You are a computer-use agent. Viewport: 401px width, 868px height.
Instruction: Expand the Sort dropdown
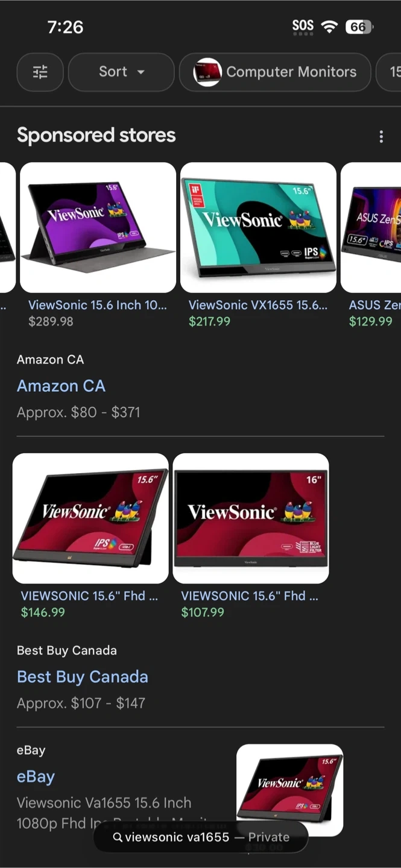point(121,72)
